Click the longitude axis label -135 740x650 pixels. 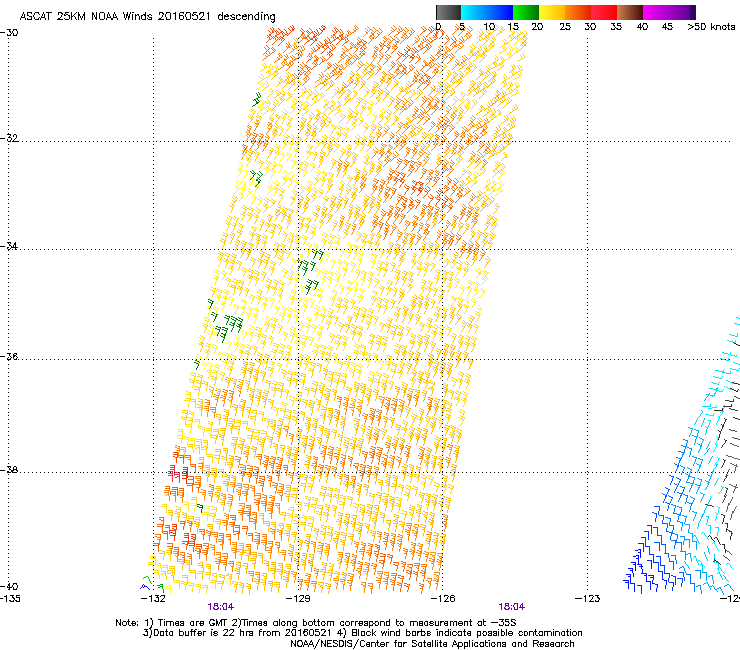tap(10, 599)
